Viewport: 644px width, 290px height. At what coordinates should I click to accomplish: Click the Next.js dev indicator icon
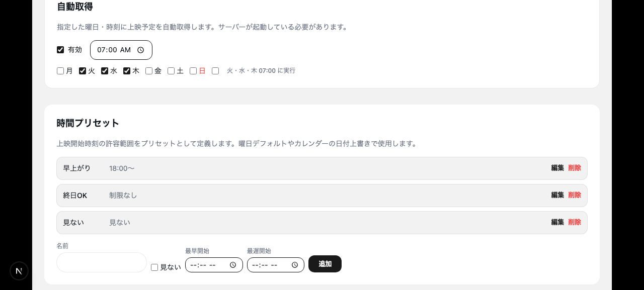click(x=19, y=270)
